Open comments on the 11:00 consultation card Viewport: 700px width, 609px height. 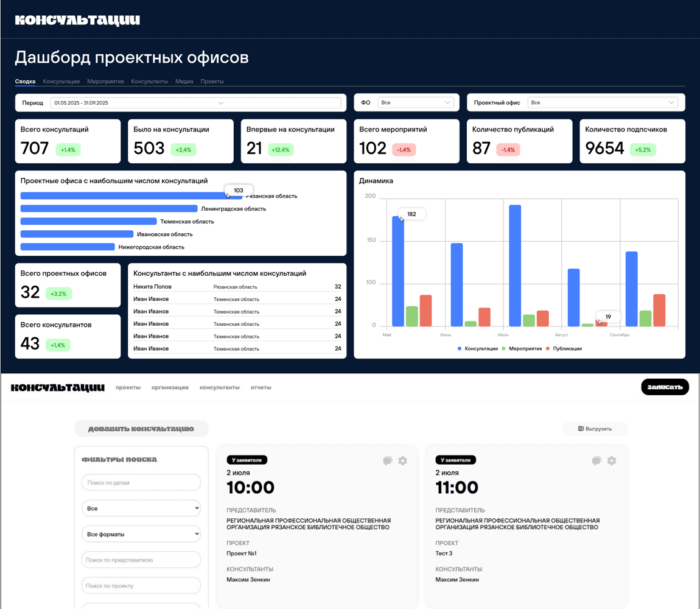point(597,460)
